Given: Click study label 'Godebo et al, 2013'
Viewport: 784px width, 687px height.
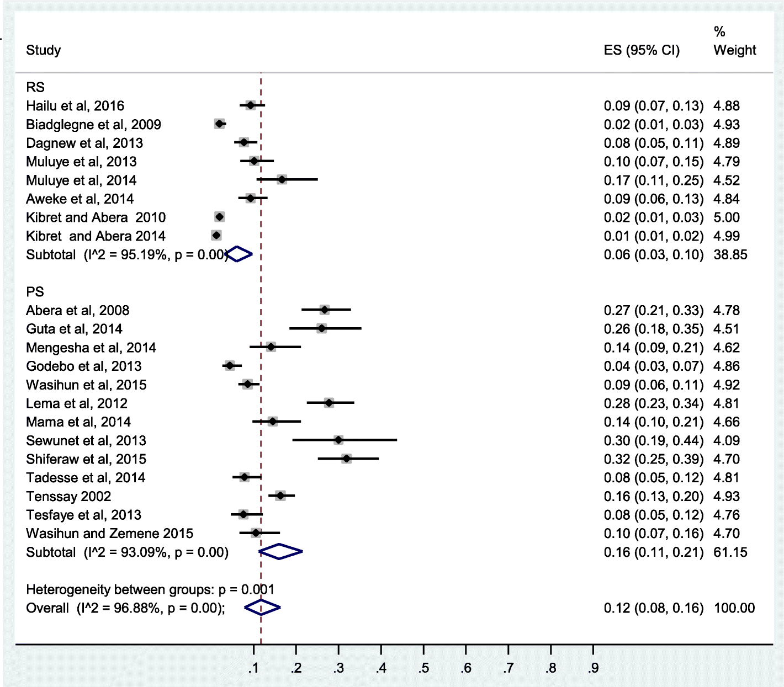Looking at the screenshot, I should (x=84, y=366).
